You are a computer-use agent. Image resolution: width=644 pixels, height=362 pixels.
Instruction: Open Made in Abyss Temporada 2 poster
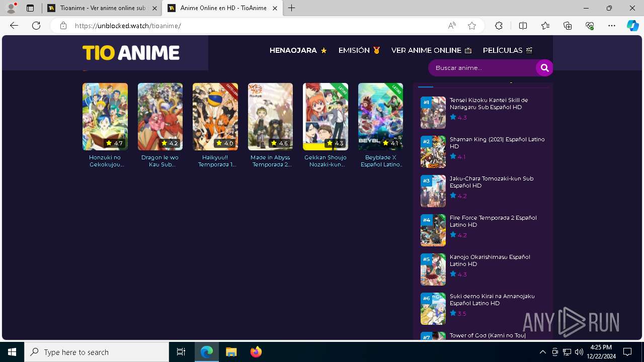coord(270,117)
